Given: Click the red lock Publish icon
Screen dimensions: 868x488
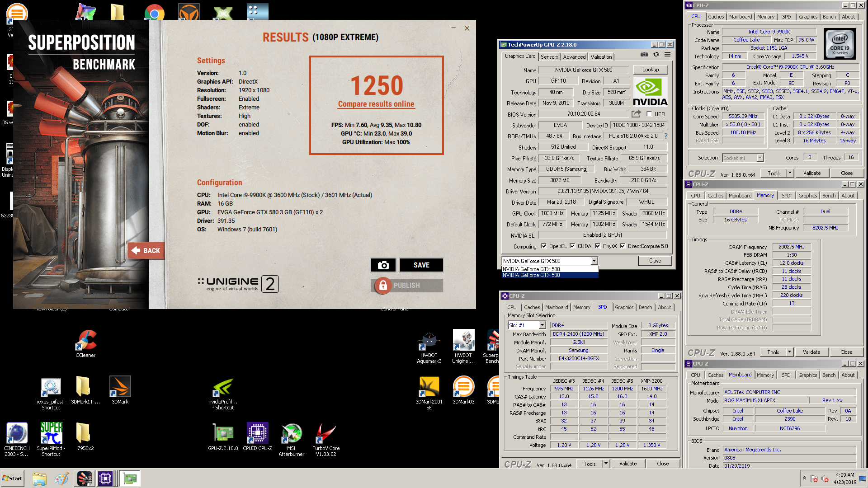Looking at the screenshot, I should pos(383,286).
